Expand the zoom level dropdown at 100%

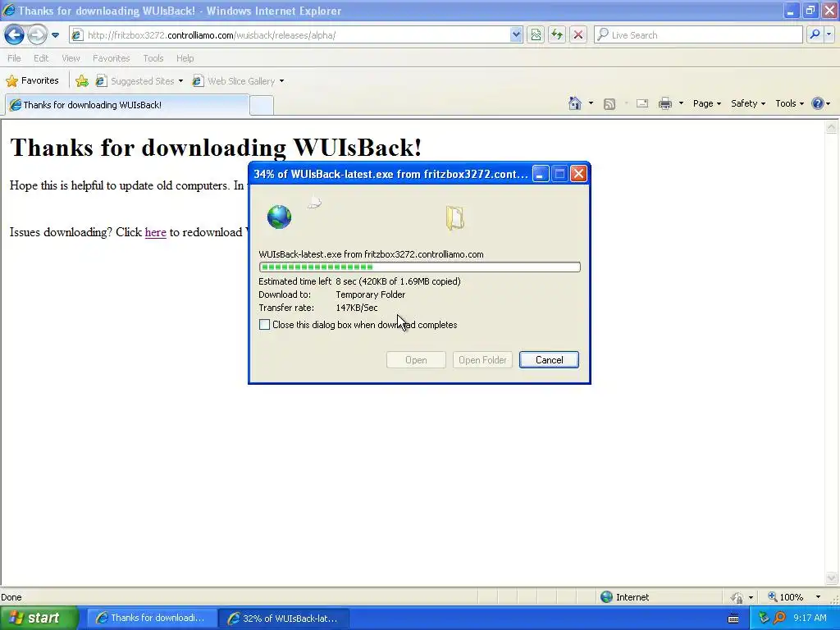pyautogui.click(x=818, y=597)
